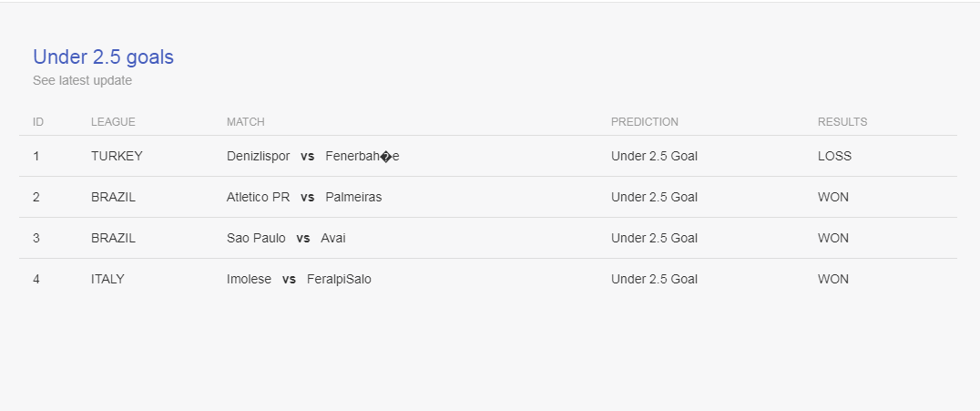
Task: Select the PREDICTION column header
Action: pyautogui.click(x=644, y=122)
